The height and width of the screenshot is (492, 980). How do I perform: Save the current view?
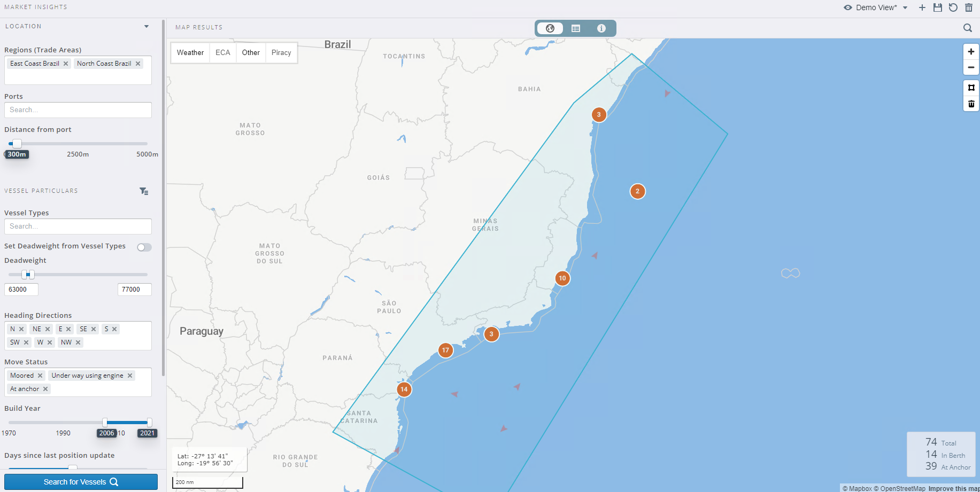point(937,7)
